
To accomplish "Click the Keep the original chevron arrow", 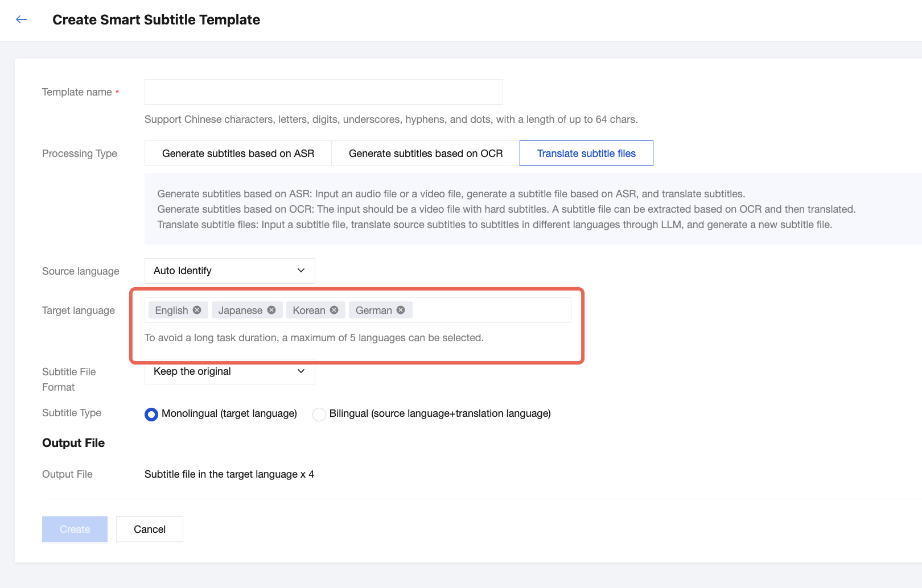I will [301, 371].
